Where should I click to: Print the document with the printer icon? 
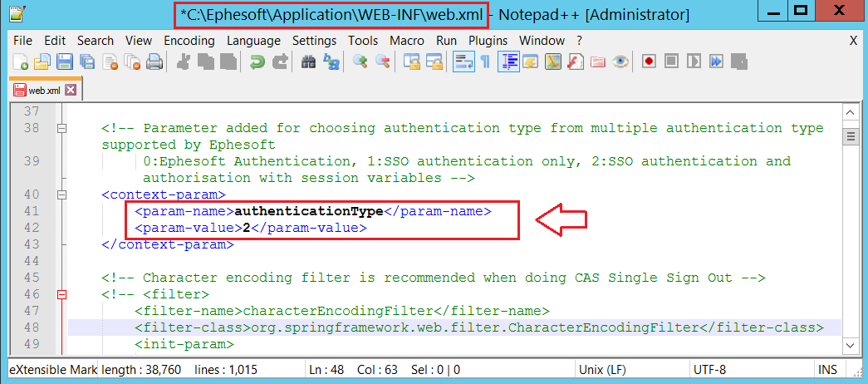tap(154, 61)
